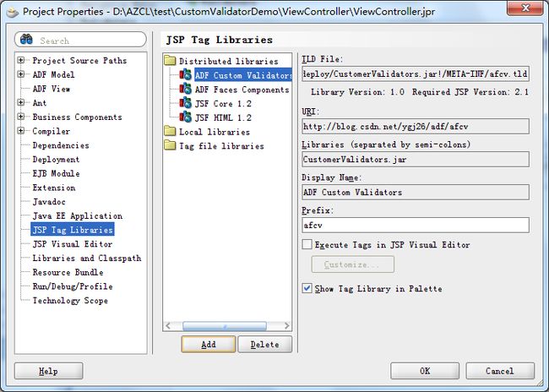Select Tag file libraries node

[x=221, y=146]
